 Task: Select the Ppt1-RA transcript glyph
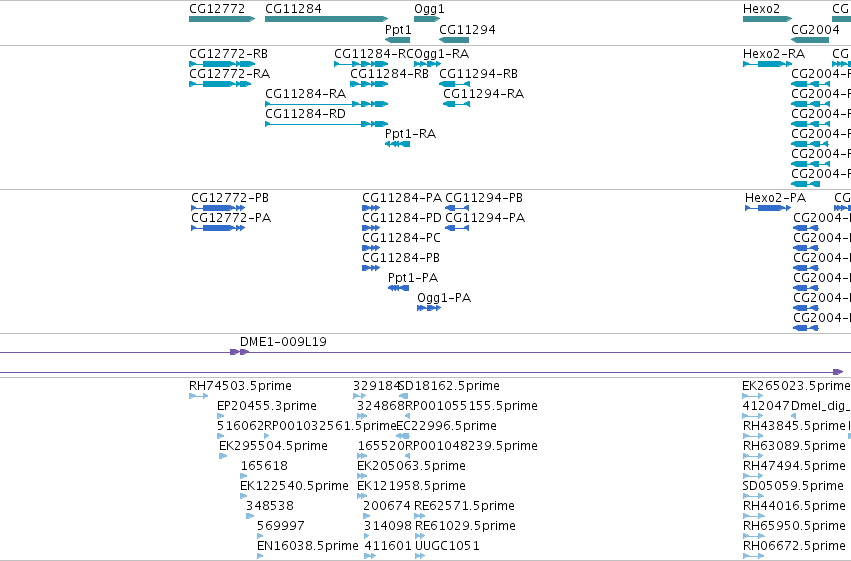(x=397, y=144)
